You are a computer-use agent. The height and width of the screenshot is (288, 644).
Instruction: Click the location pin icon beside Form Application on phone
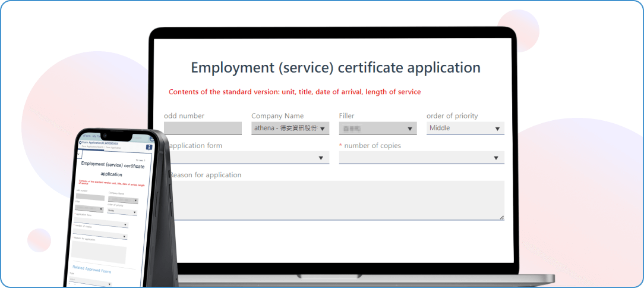click(x=81, y=143)
